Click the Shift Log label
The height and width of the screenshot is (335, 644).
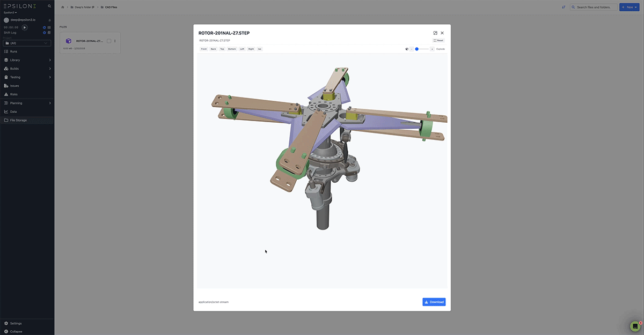(10, 33)
